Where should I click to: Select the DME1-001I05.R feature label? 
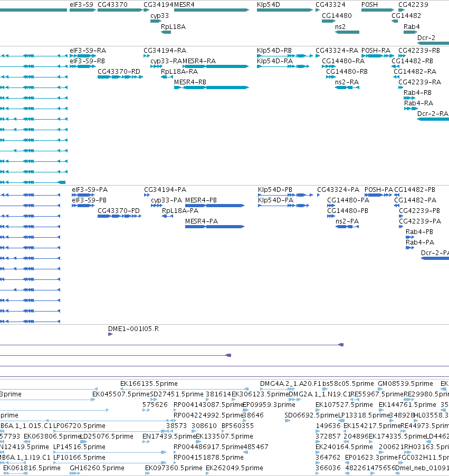point(133,329)
